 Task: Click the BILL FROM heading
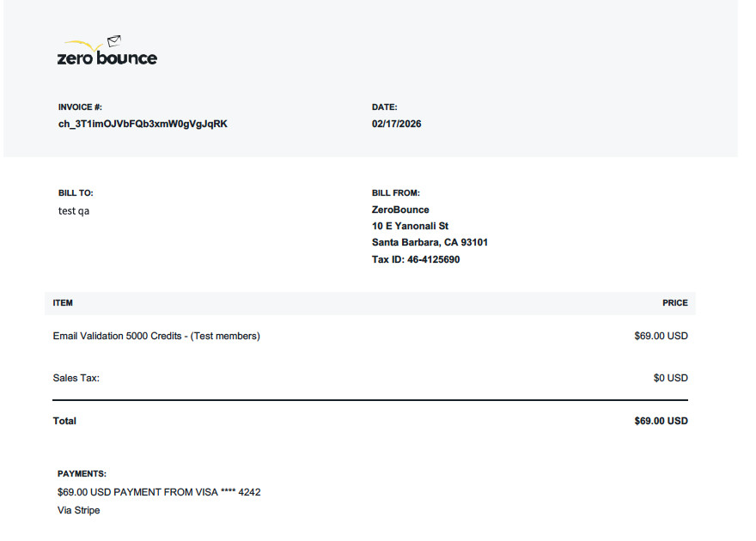click(395, 192)
